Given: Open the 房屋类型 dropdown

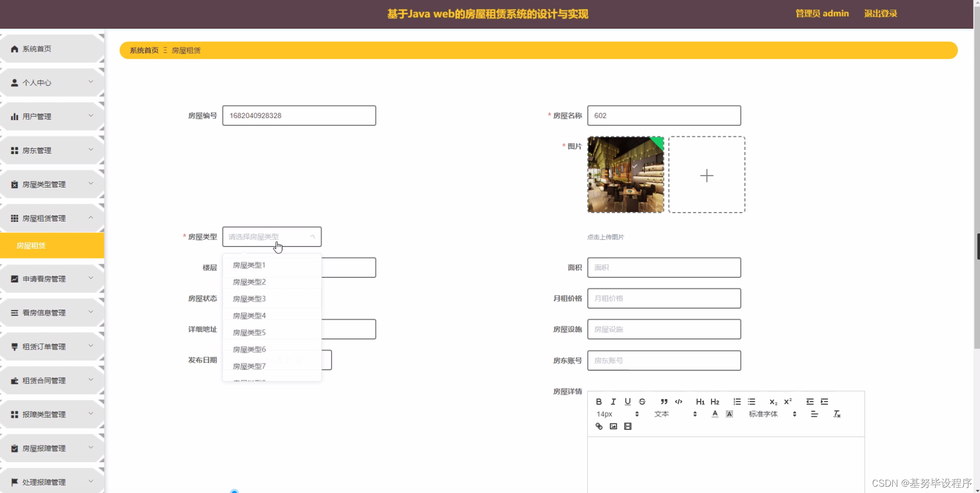Looking at the screenshot, I should [x=271, y=237].
